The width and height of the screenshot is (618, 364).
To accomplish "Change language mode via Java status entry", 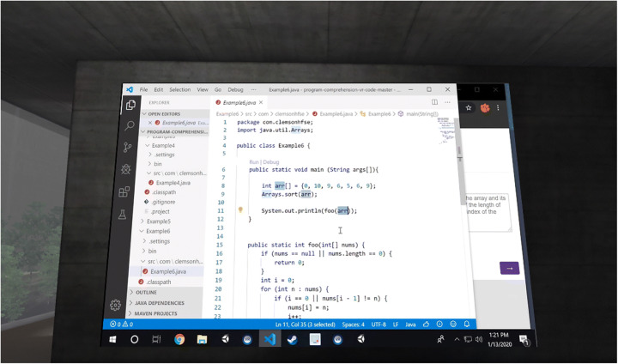I will click(x=410, y=325).
